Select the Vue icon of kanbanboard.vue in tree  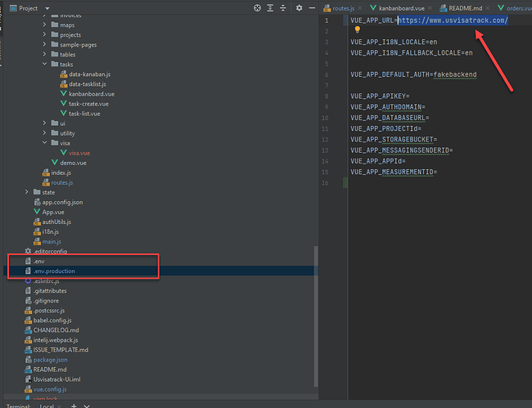[x=64, y=93]
